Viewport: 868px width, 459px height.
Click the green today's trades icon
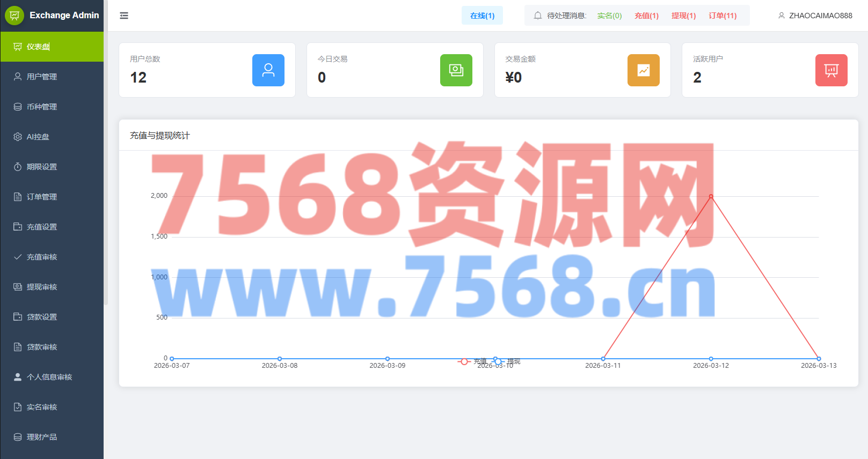pos(456,70)
